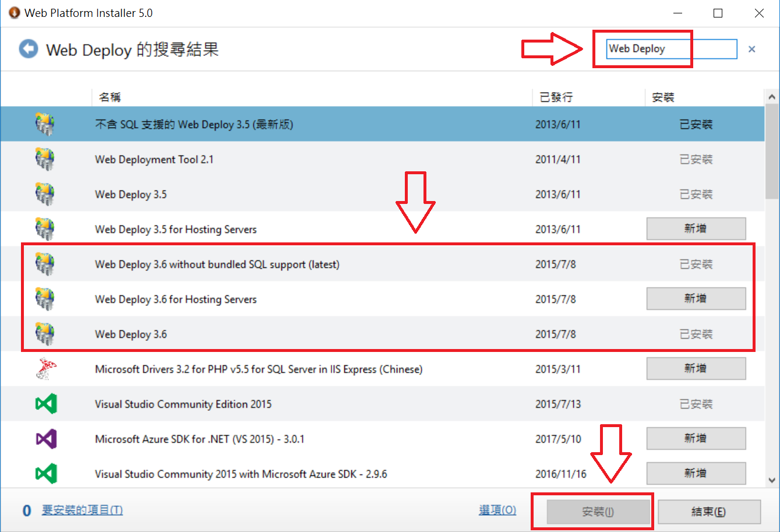
Task: Select the Microsoft Azure SDK for .NET icon
Action: [45, 439]
